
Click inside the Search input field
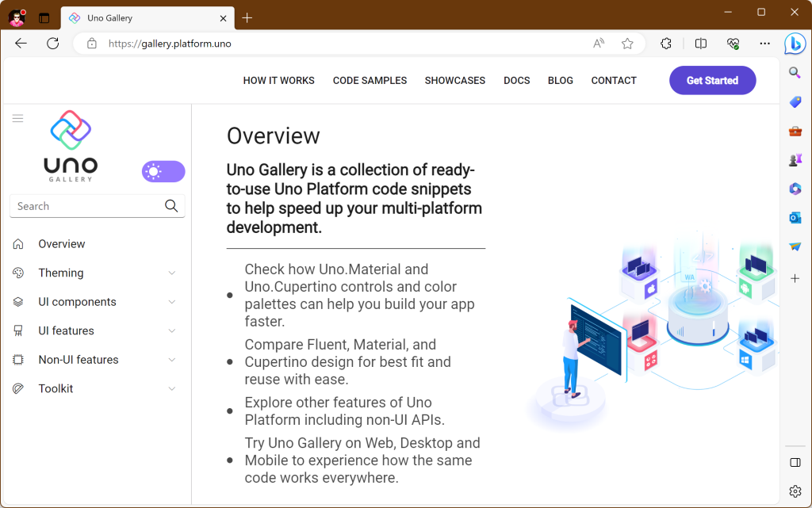point(79,205)
